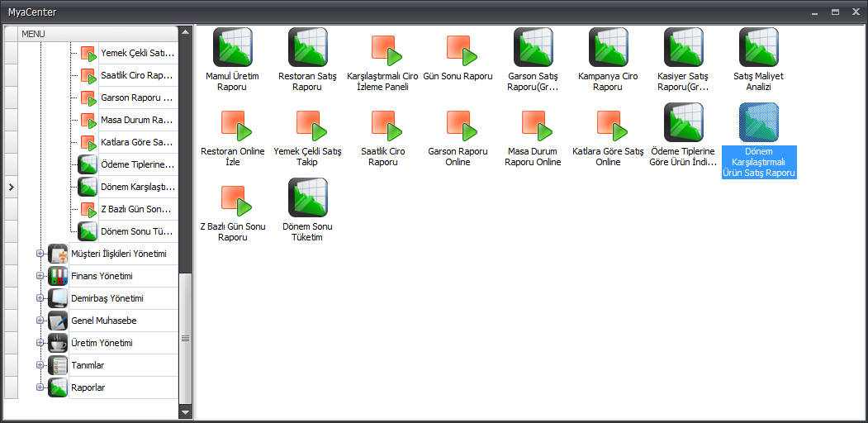Click the Üretim Yönetimi coffee cup icon
This screenshot has height=423, width=868.
coord(58,343)
